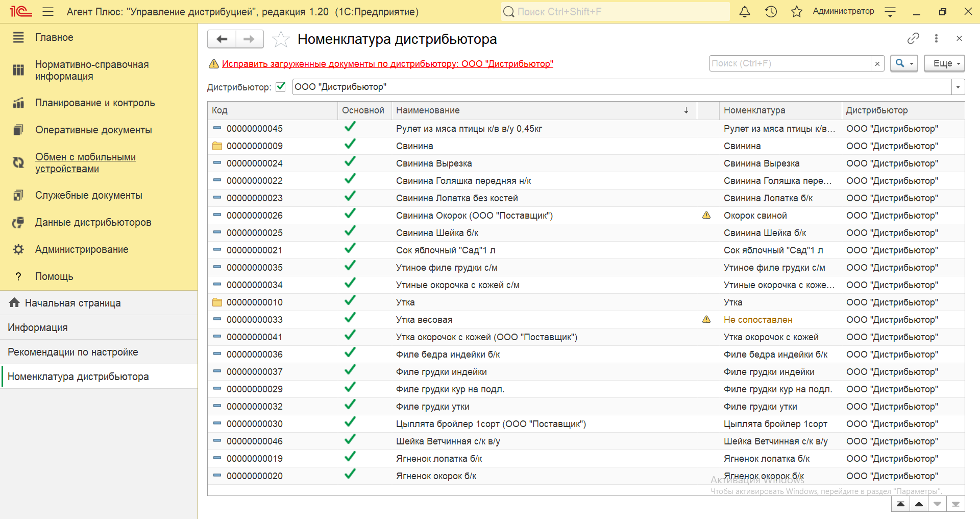This screenshot has width=980, height=519.
Task: Toggle Основной checkmark for Свинина Шейка б/к
Action: [350, 231]
